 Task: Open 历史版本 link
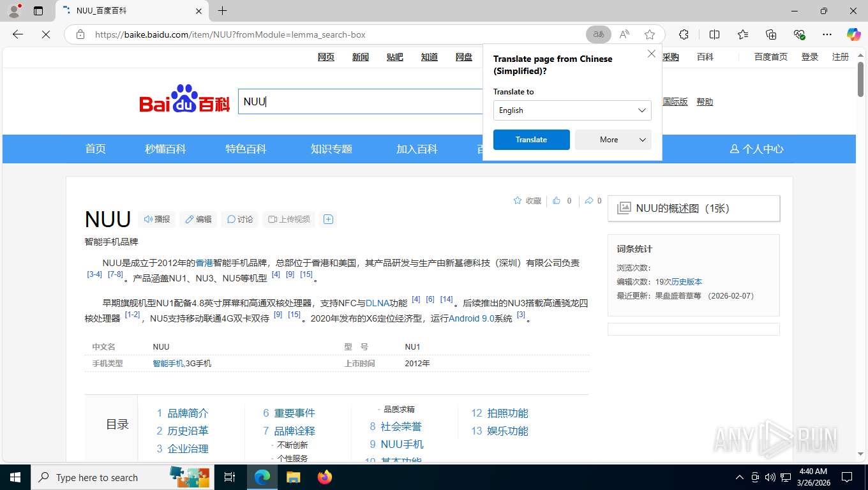tap(686, 281)
